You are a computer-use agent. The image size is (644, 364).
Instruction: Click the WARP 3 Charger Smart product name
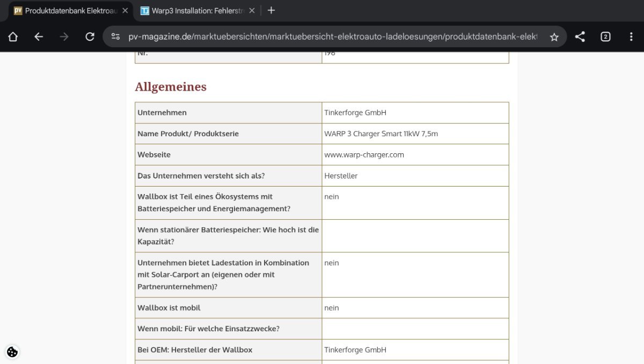[x=381, y=133]
